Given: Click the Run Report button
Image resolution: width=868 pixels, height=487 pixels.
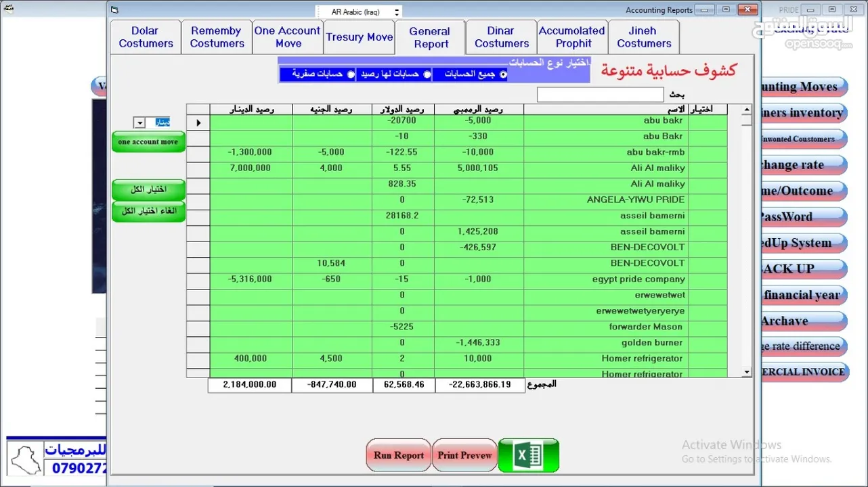Looking at the screenshot, I should [399, 455].
